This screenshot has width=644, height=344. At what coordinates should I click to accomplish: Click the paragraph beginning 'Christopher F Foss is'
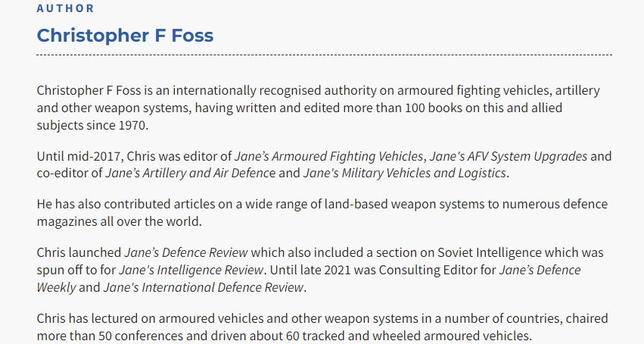[x=319, y=108]
